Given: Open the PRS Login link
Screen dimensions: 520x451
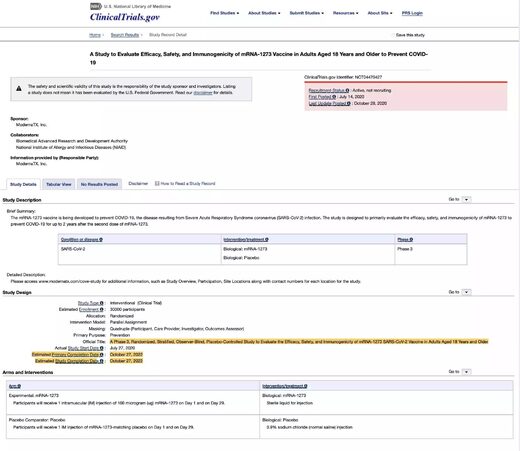Looking at the screenshot, I should [412, 13].
